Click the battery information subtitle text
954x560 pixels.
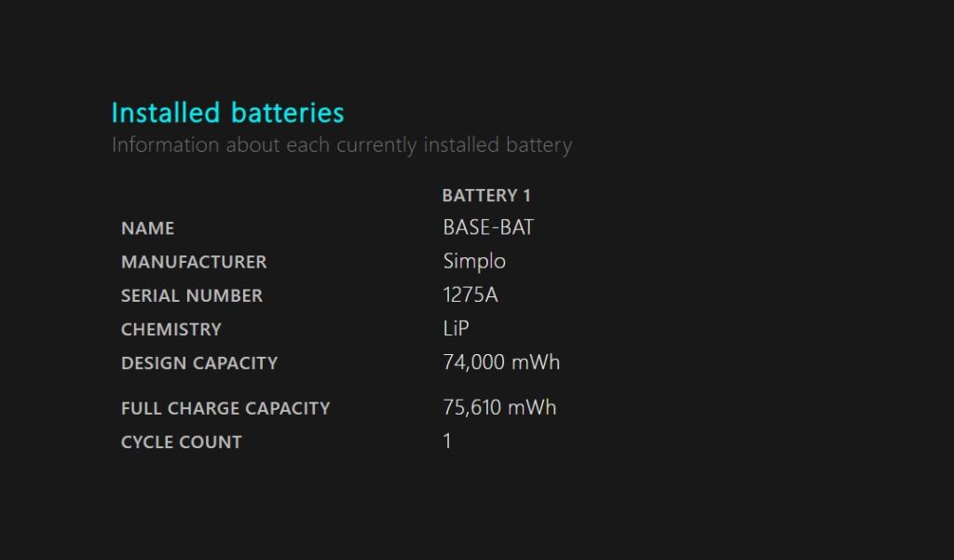(x=341, y=145)
